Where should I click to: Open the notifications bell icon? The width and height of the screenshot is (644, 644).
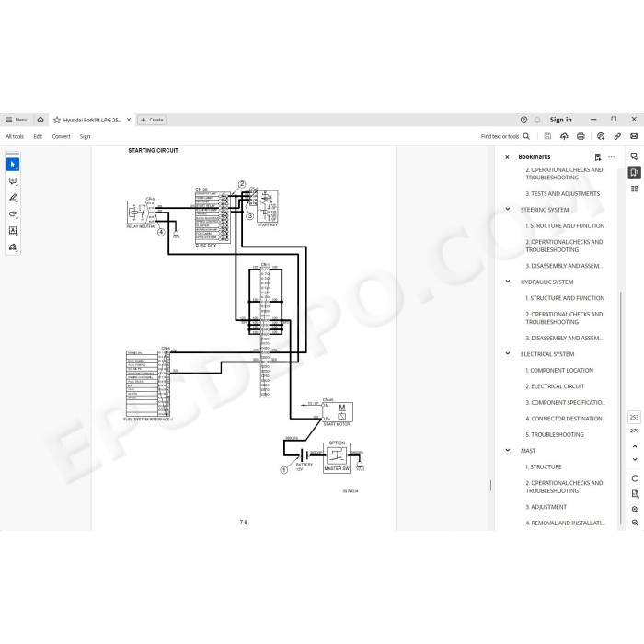[537, 120]
